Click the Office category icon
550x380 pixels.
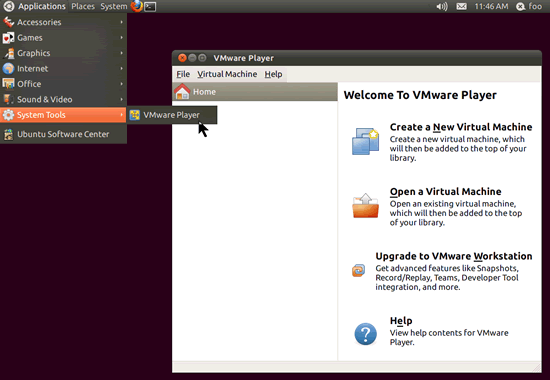coord(8,84)
